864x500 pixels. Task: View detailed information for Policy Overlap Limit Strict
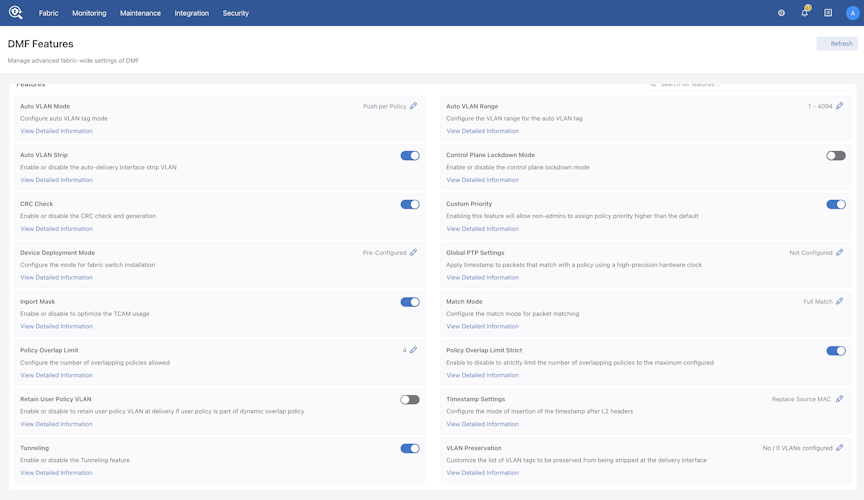pos(482,375)
